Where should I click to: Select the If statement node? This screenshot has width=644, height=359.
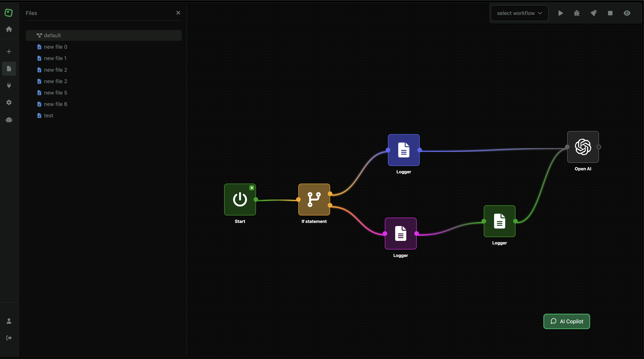(314, 199)
